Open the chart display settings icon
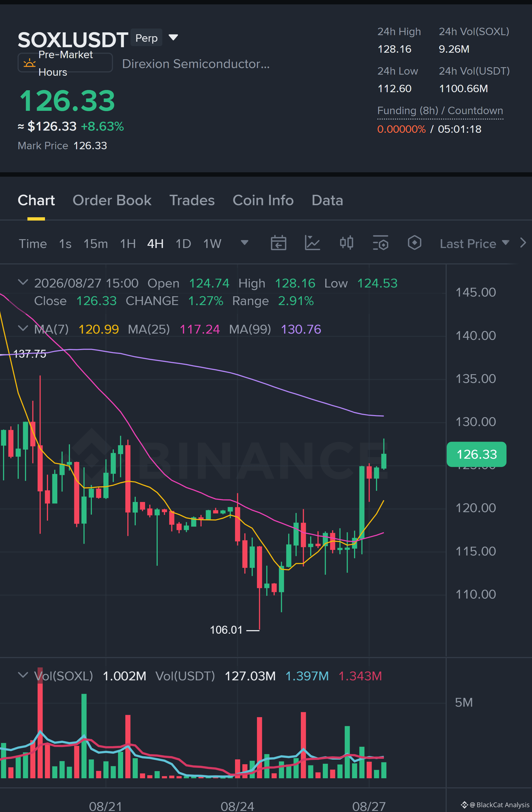The height and width of the screenshot is (812, 532). [x=381, y=243]
